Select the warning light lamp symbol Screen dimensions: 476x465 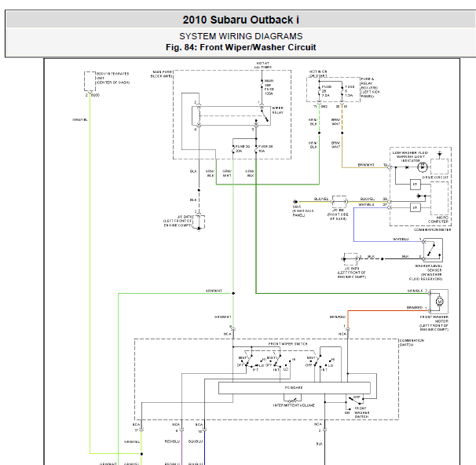pyautogui.click(x=423, y=167)
